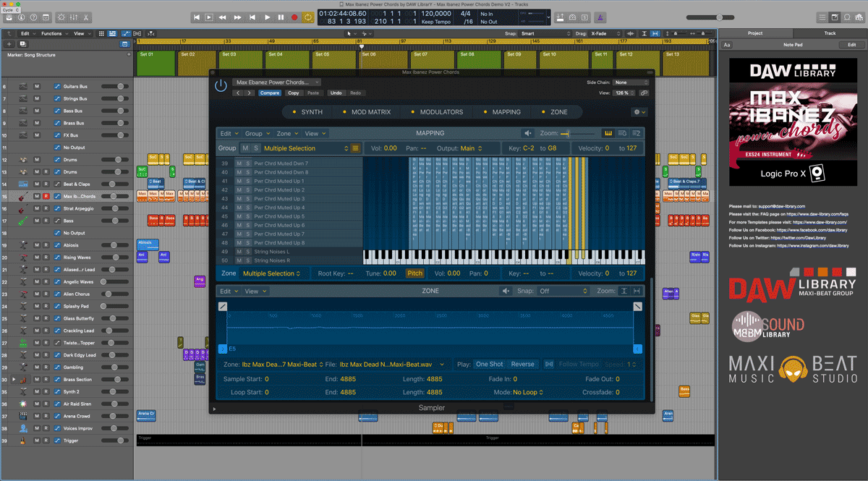Open the Output Main dropdown
868x481 pixels.
coord(470,148)
